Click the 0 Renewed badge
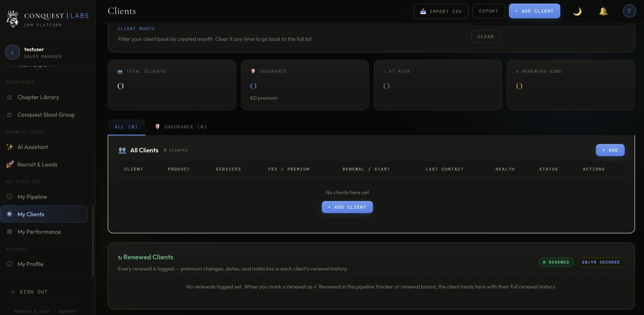Image resolution: width=644 pixels, height=315 pixels. (x=556, y=262)
